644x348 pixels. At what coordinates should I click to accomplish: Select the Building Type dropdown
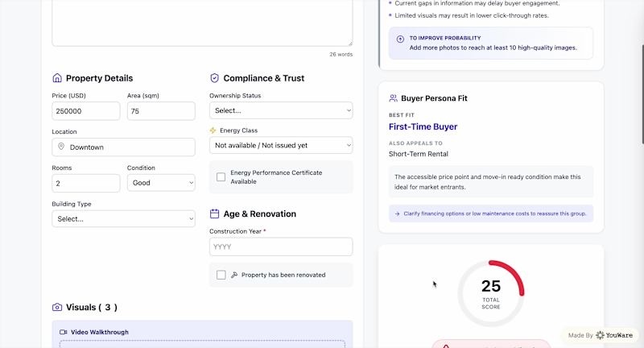[x=123, y=218]
